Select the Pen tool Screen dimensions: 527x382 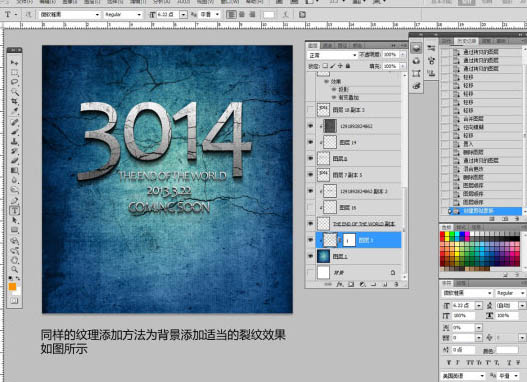tap(14, 201)
